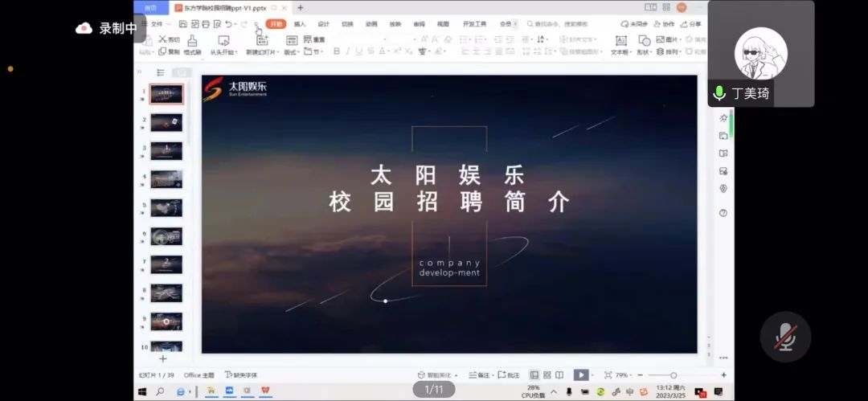
Task: Click the Picture (图片) icon
Action: [661, 39]
